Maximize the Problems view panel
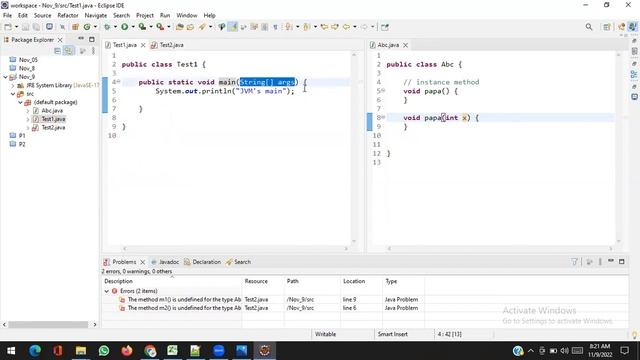This screenshot has width=640, height=360. (622, 262)
